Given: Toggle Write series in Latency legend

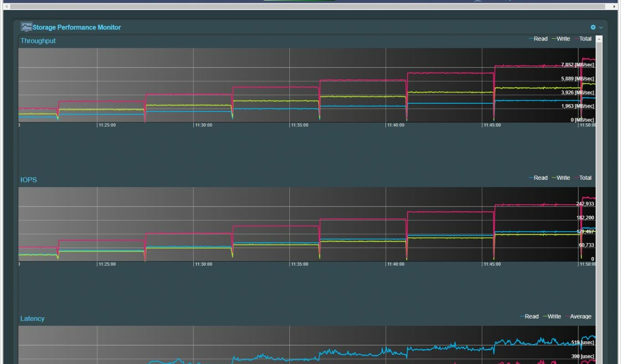Looking at the screenshot, I should click(x=552, y=317).
